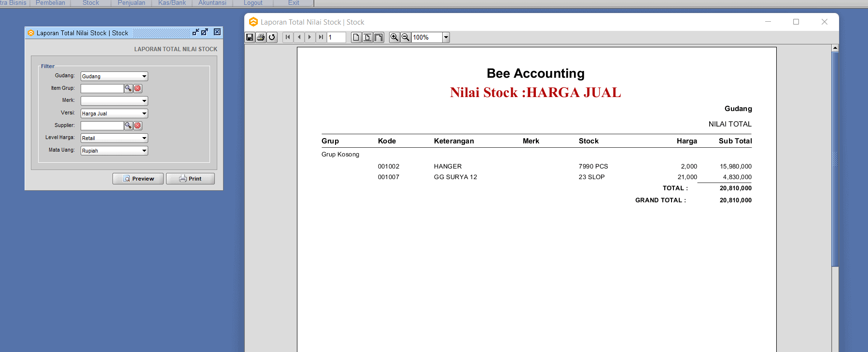This screenshot has width=868, height=352.
Task: Open the Penjualan menu
Action: [x=131, y=3]
